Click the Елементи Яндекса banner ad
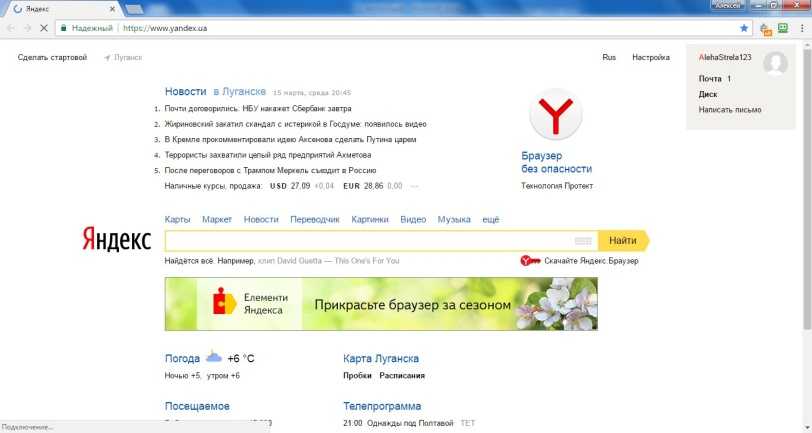 (x=381, y=303)
